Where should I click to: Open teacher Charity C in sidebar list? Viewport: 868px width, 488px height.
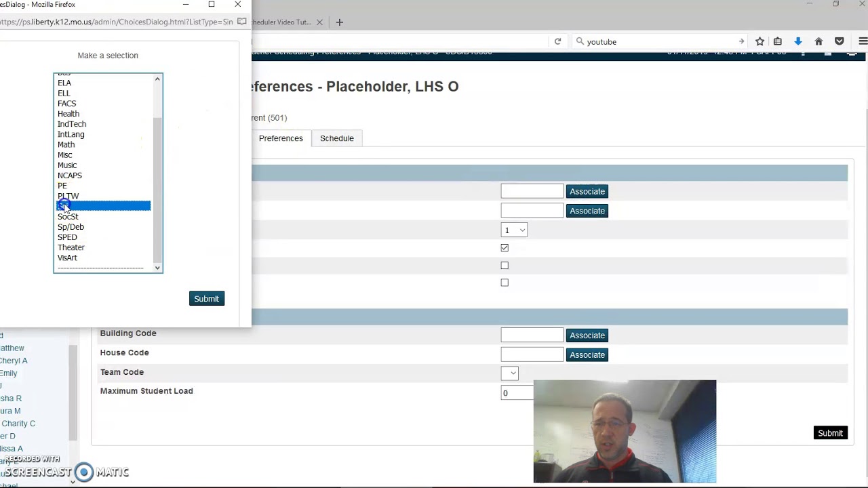[18, 424]
